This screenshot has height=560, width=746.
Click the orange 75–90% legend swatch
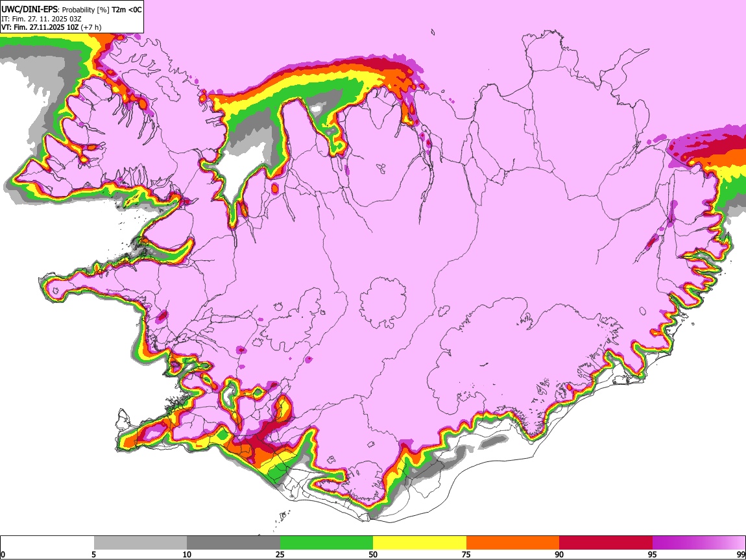(x=513, y=543)
